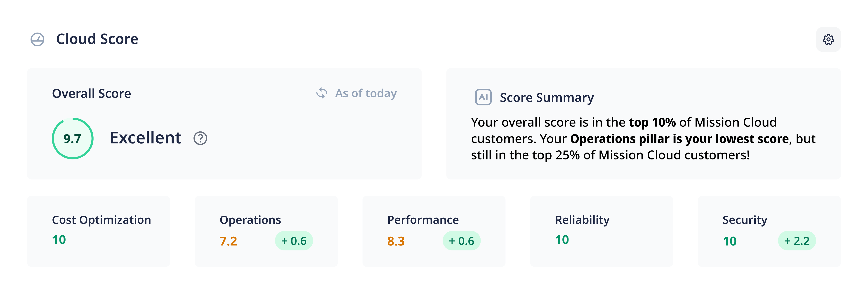Click the Performance score value 8.3
This screenshot has height=294, width=868.
tap(396, 241)
